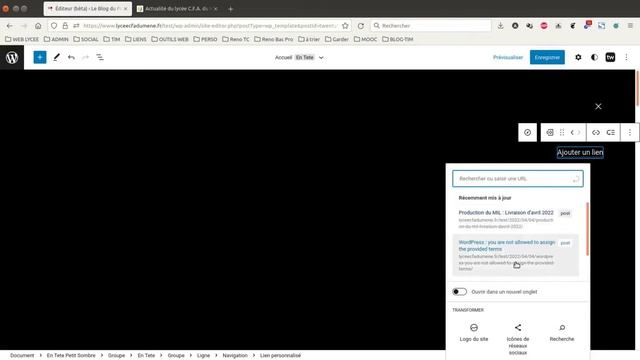The height and width of the screenshot is (360, 640).
Task: Bookmark this page with the star
Action: pos(345,26)
